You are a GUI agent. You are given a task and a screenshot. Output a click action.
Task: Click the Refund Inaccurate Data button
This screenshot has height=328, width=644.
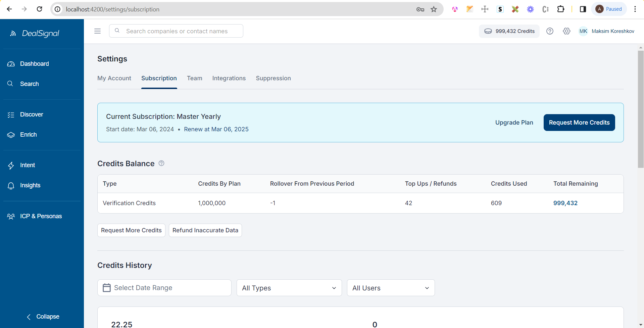tap(205, 230)
